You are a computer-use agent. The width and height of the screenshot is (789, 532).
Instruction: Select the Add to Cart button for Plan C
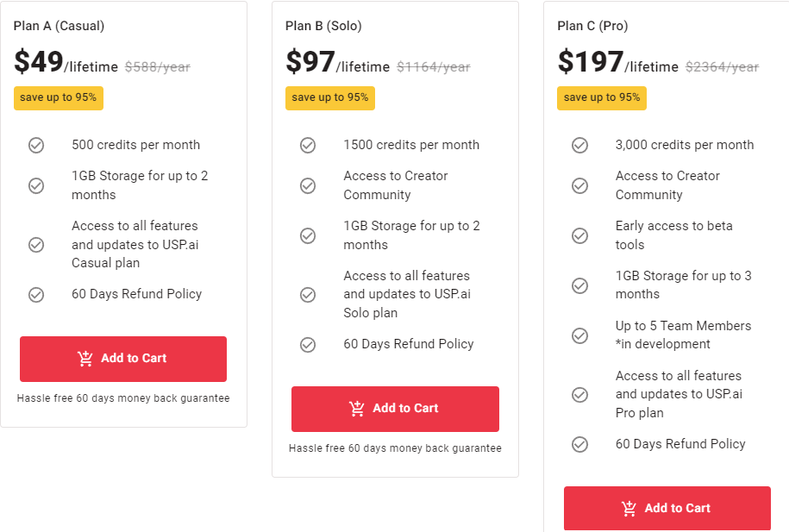click(667, 509)
